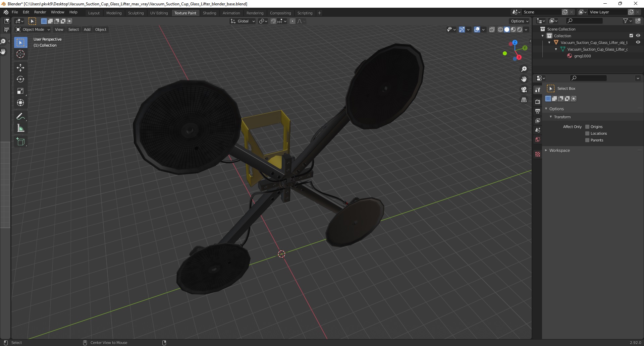Open the Render menu

[x=40, y=12]
